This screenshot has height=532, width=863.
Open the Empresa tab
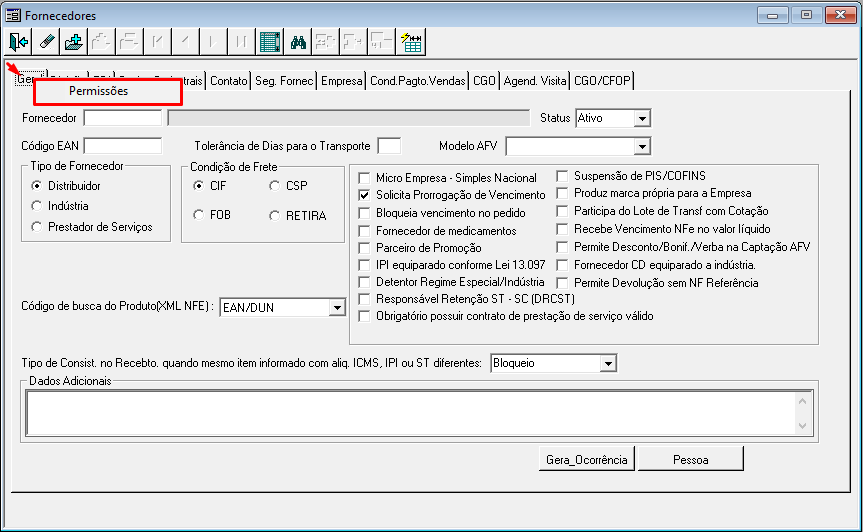click(342, 81)
